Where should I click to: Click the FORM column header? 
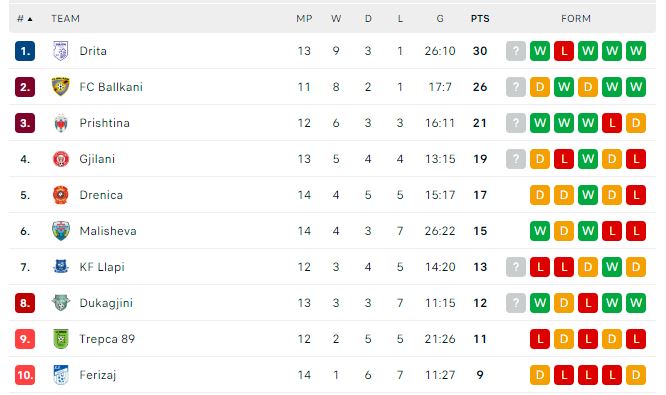pos(576,19)
